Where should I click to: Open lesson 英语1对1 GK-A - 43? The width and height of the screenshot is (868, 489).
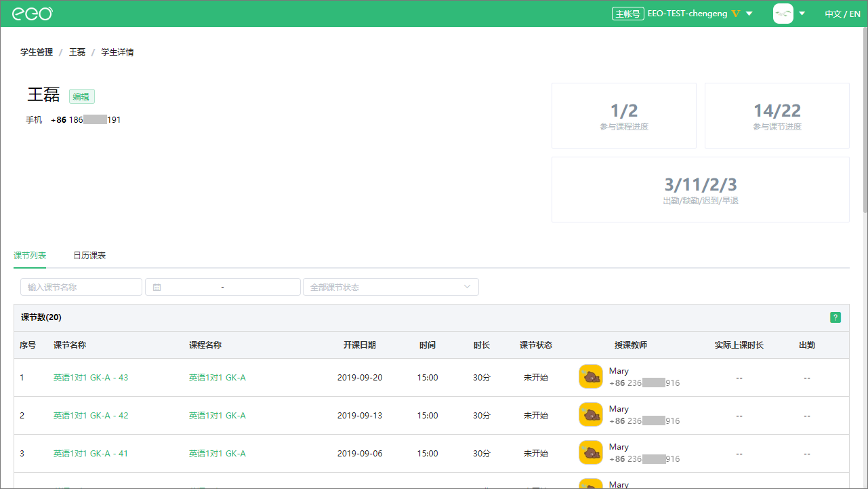pos(91,378)
